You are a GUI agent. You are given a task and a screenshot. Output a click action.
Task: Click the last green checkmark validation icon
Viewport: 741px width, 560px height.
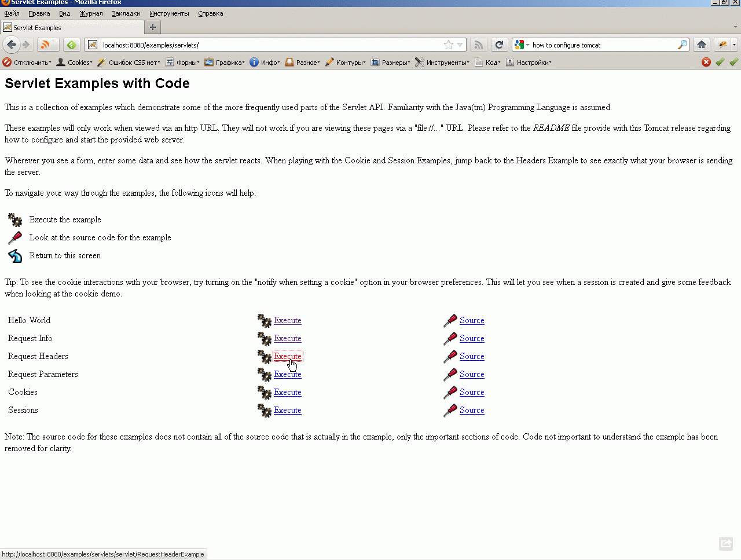(x=734, y=62)
